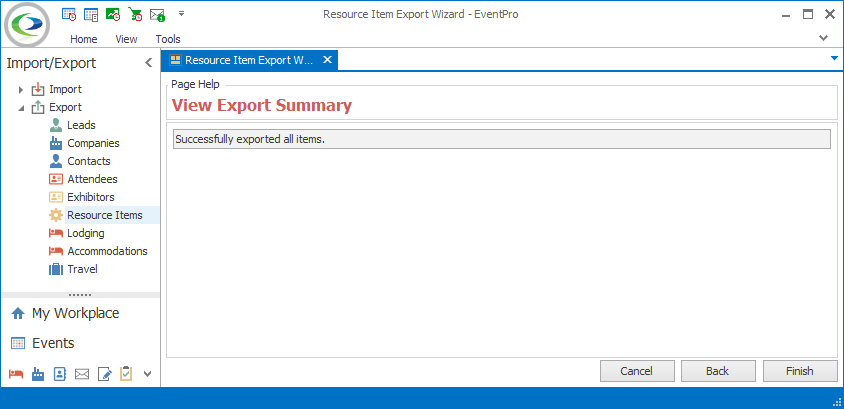
Task: Click the Resource Items gear icon
Action: 56,215
